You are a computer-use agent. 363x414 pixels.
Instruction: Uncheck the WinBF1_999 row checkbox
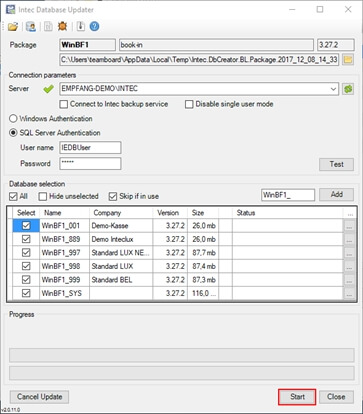[x=26, y=280]
